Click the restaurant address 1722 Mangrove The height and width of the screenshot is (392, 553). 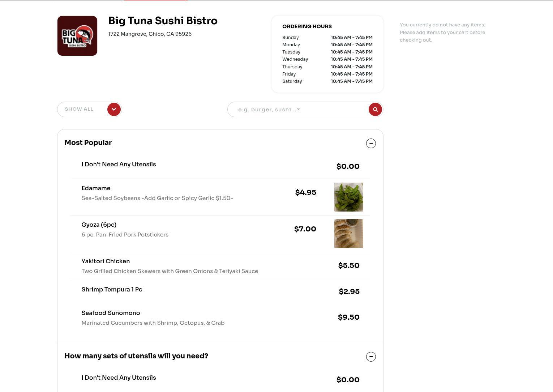[x=150, y=34]
